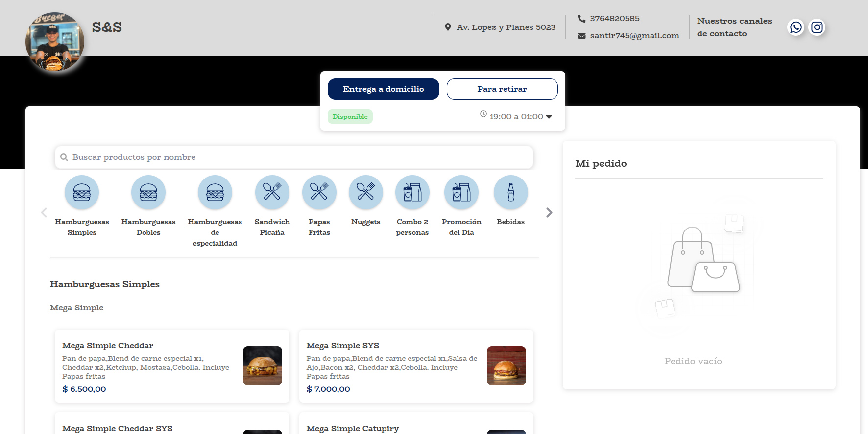Image resolution: width=868 pixels, height=434 pixels.
Task: Click the $ 6.500,00 price
Action: click(84, 389)
